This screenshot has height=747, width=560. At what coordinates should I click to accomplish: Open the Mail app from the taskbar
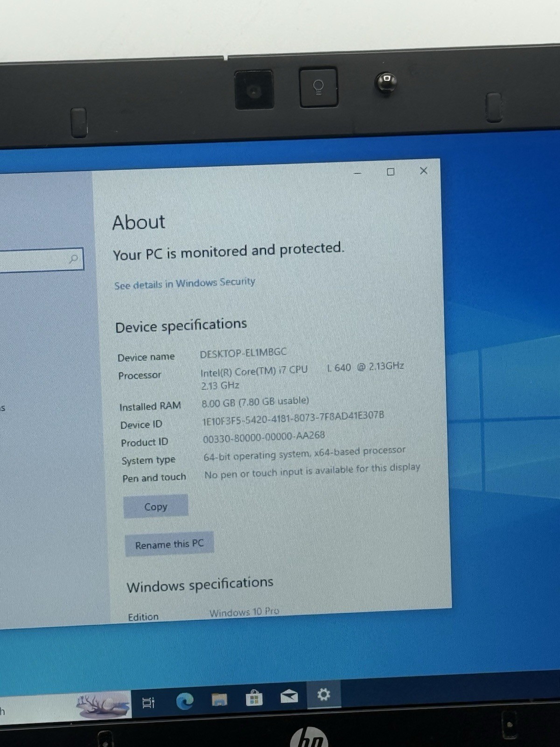click(x=289, y=697)
